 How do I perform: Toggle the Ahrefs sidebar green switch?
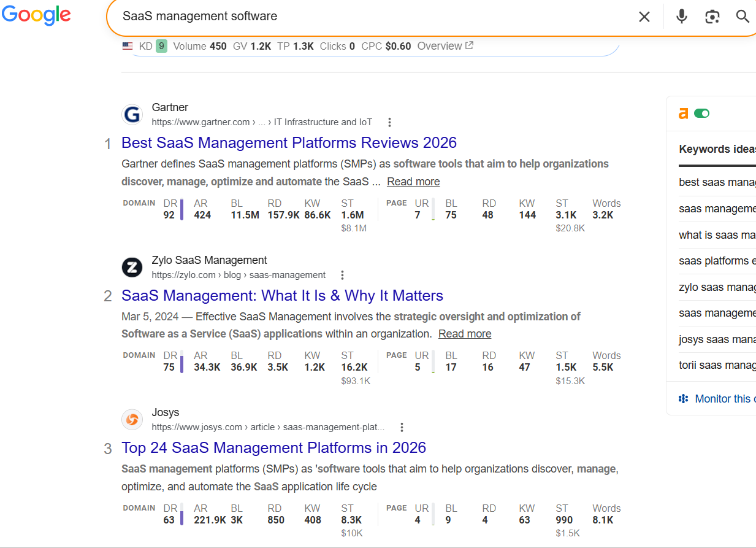tap(701, 114)
